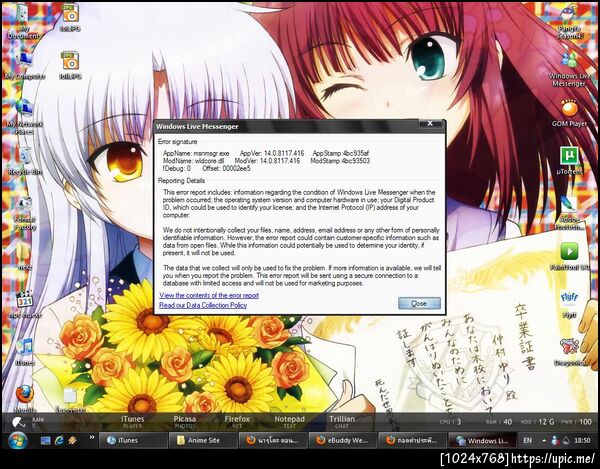Click Firefox Net in dock bar

pos(237,422)
